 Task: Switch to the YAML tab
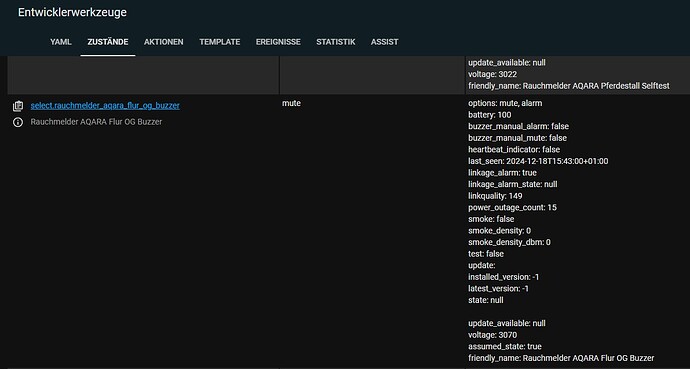(61, 42)
